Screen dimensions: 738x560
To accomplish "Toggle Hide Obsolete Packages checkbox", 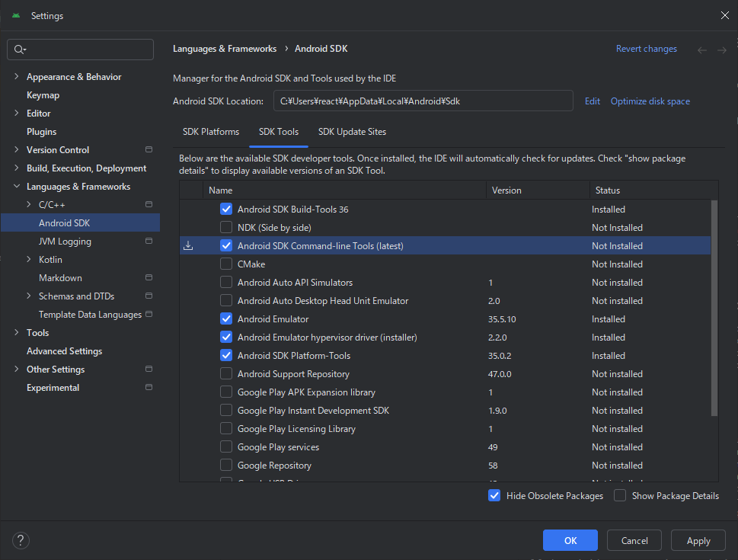I will coord(494,495).
